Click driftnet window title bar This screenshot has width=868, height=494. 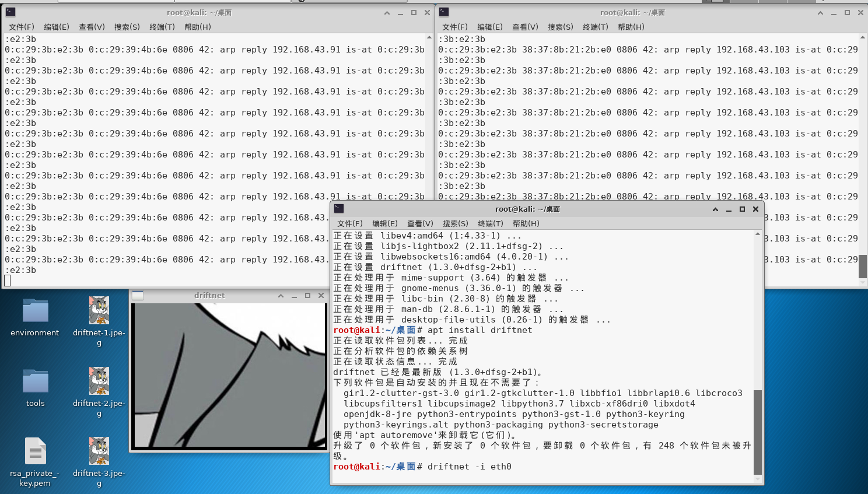[x=209, y=296]
